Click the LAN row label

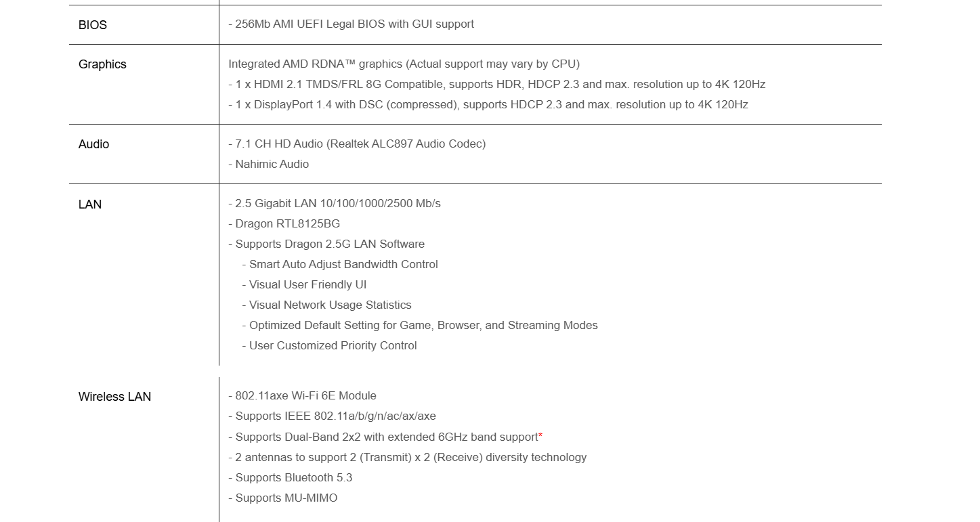(x=90, y=204)
